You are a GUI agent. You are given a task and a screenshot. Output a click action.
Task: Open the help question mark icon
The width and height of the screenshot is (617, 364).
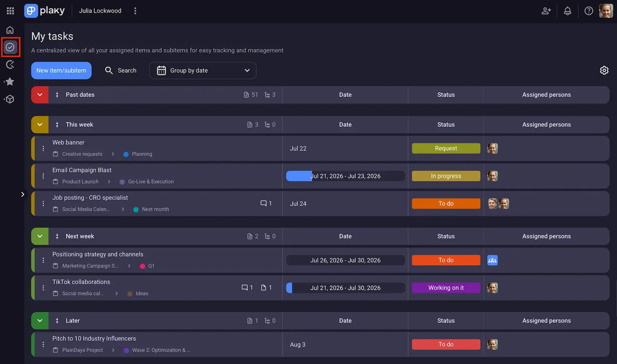click(589, 11)
